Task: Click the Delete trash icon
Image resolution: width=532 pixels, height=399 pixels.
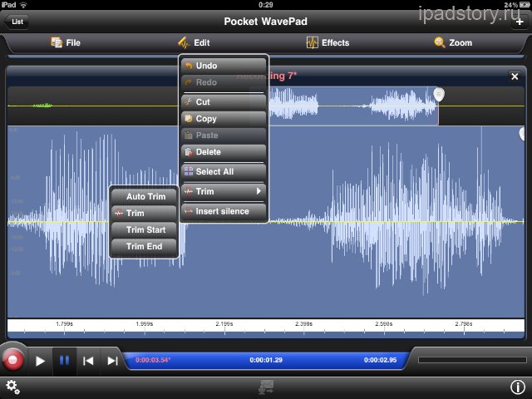Action: 189,152
